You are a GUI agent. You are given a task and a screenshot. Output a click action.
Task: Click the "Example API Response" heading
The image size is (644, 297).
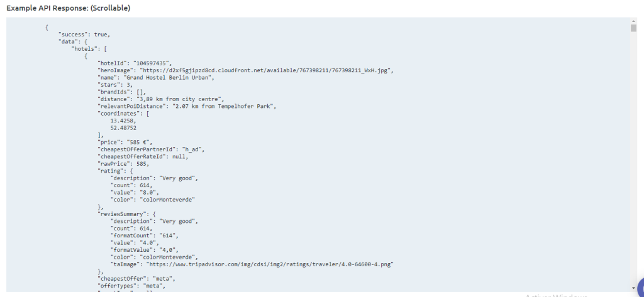click(69, 7)
